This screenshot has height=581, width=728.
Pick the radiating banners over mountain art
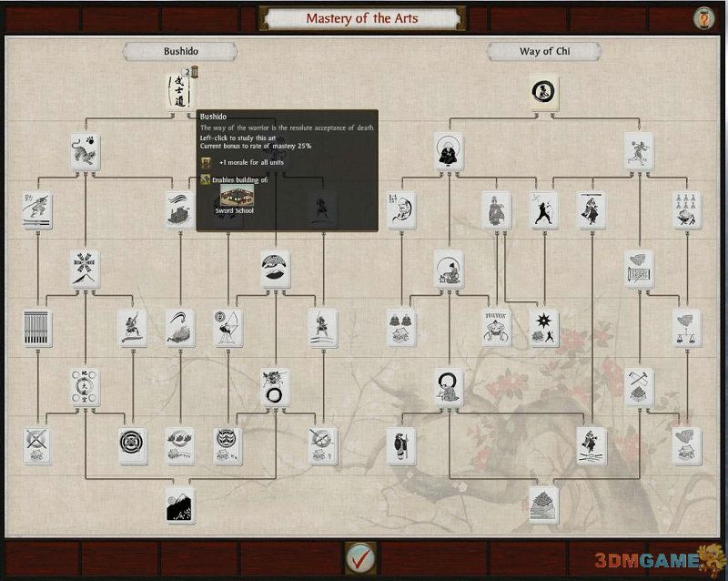[86, 269]
